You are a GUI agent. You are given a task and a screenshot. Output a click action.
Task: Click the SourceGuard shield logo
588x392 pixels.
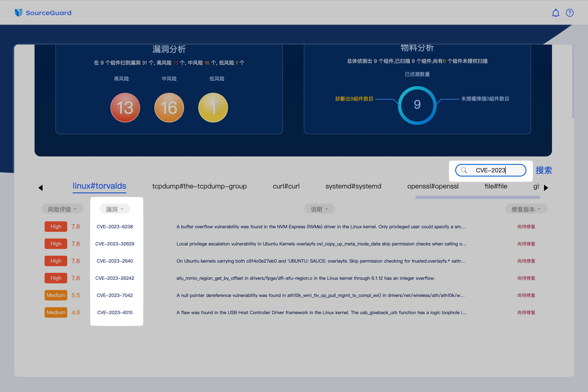[18, 13]
